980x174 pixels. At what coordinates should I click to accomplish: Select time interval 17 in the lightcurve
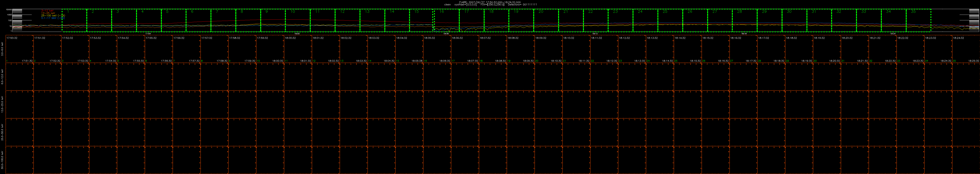[472, 21]
